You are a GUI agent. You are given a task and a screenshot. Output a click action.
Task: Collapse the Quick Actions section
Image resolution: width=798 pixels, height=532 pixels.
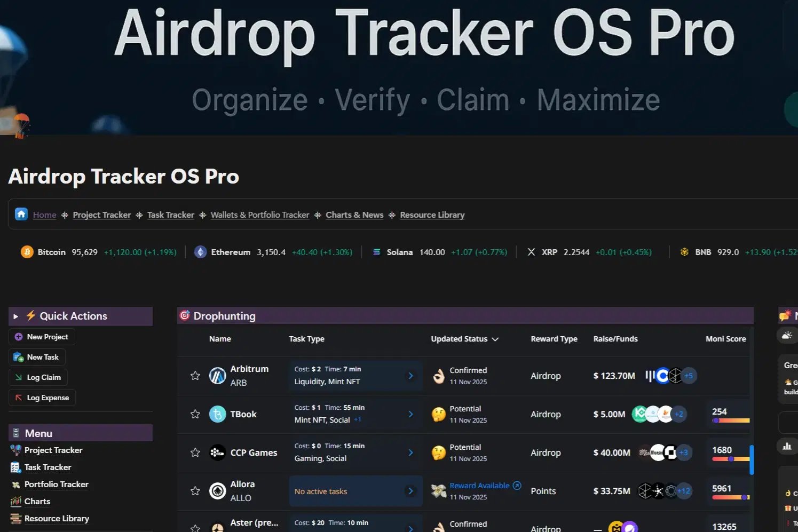point(15,316)
